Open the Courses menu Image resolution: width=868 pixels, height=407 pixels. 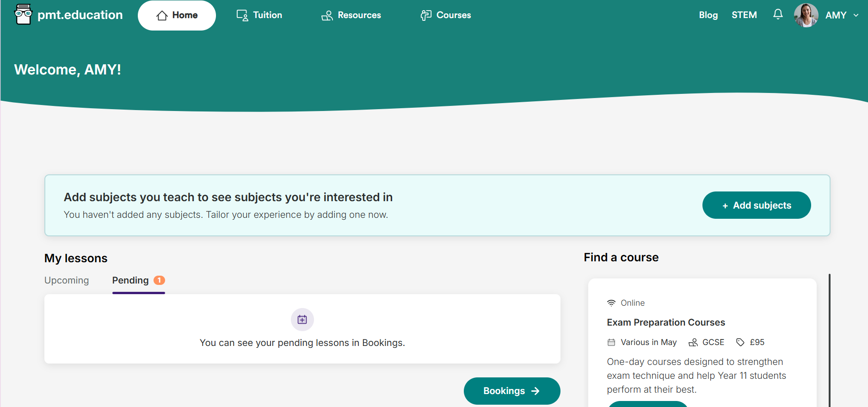coord(446,15)
